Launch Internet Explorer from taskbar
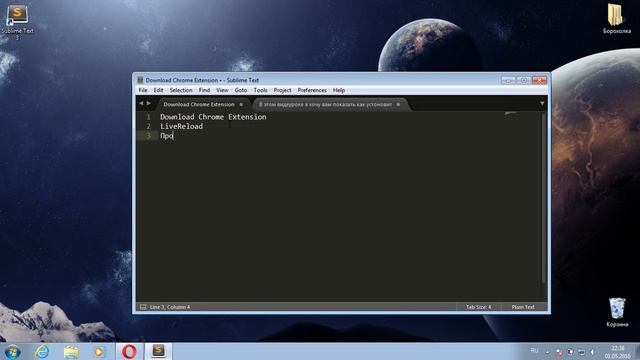This screenshot has height=360, width=640. pyautogui.click(x=42, y=351)
